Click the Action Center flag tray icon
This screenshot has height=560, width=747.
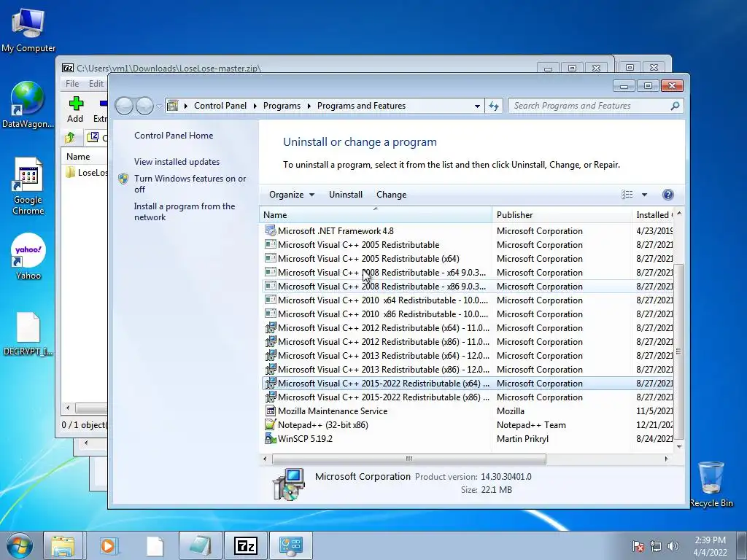pyautogui.click(x=638, y=546)
